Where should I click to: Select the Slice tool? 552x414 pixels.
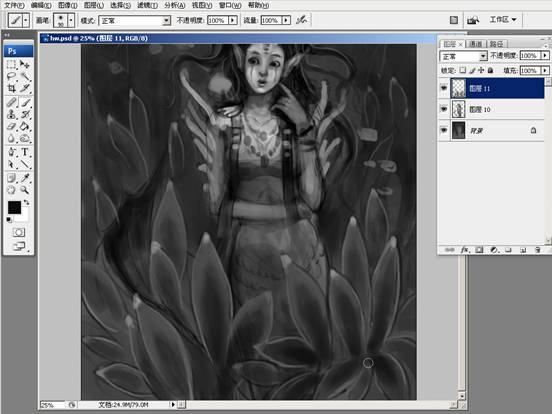[x=25, y=88]
